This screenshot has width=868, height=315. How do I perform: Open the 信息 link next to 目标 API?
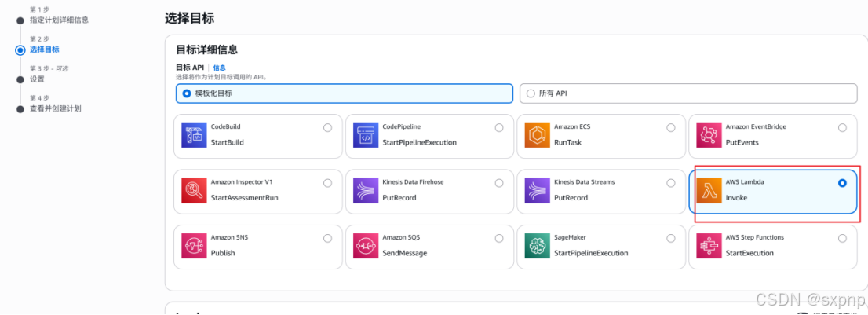(x=219, y=68)
